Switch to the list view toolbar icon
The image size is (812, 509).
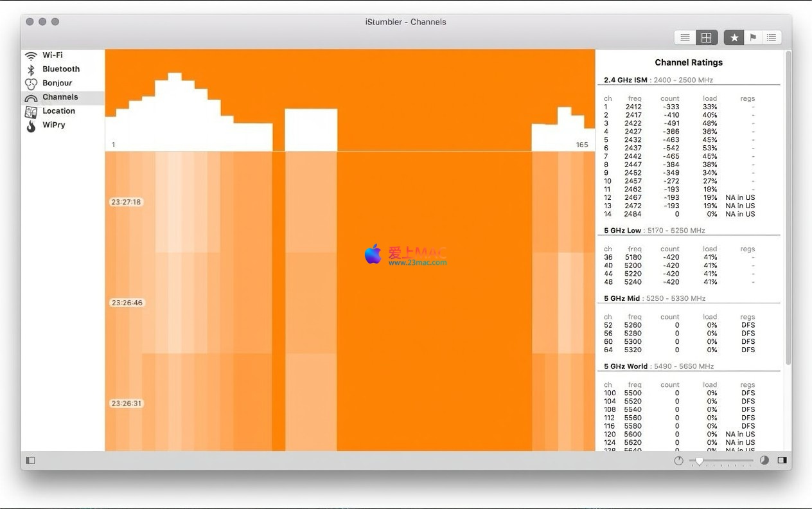[x=685, y=38]
